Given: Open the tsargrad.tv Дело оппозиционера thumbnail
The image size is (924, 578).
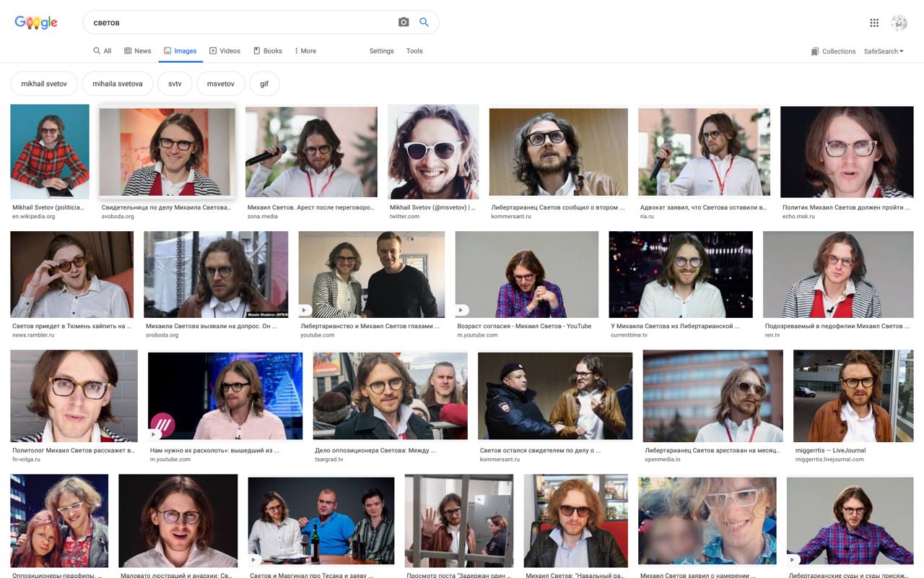Looking at the screenshot, I should pos(390,396).
